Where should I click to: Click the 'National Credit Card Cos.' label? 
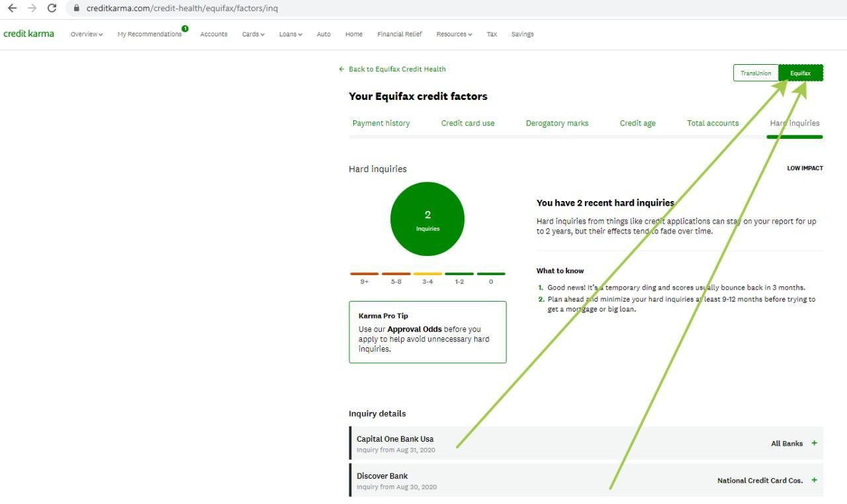(x=760, y=480)
